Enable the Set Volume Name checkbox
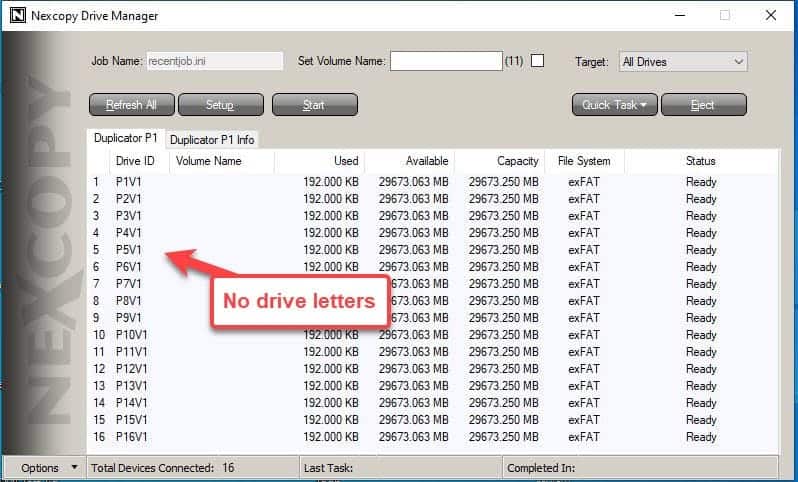The height and width of the screenshot is (482, 798). 537,61
